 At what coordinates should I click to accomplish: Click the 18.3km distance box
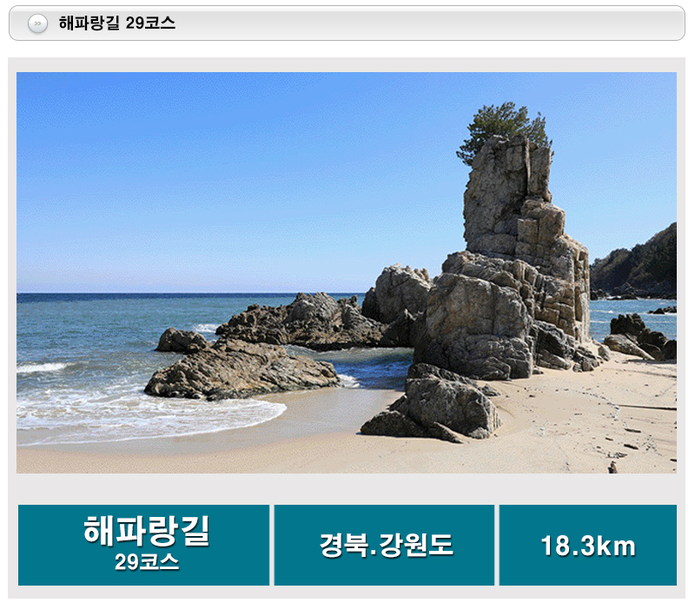[588, 545]
